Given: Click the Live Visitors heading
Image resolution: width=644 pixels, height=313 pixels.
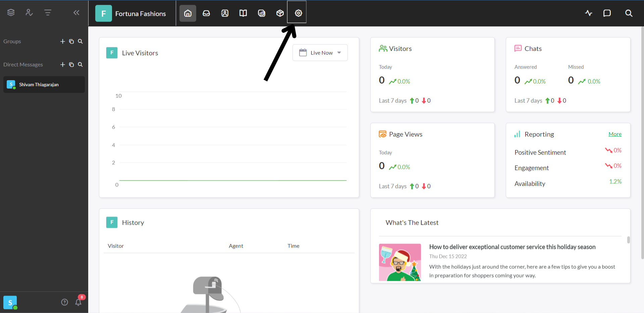Looking at the screenshot, I should [x=140, y=53].
